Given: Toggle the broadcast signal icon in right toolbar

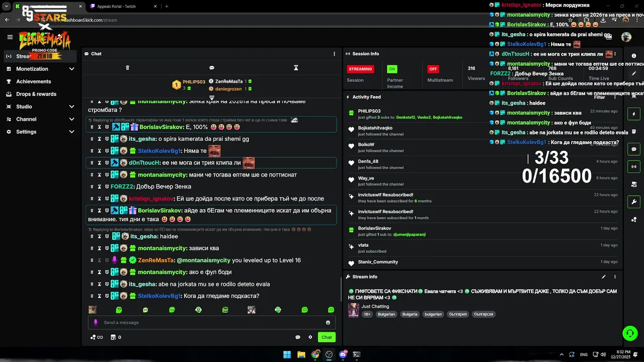Looking at the screenshot, I should click(634, 166).
